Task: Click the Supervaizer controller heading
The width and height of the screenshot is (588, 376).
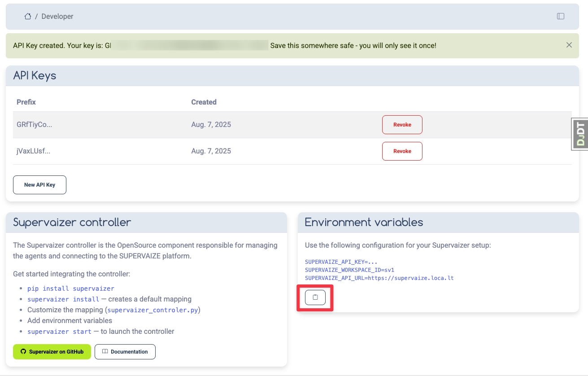Action: (x=72, y=222)
